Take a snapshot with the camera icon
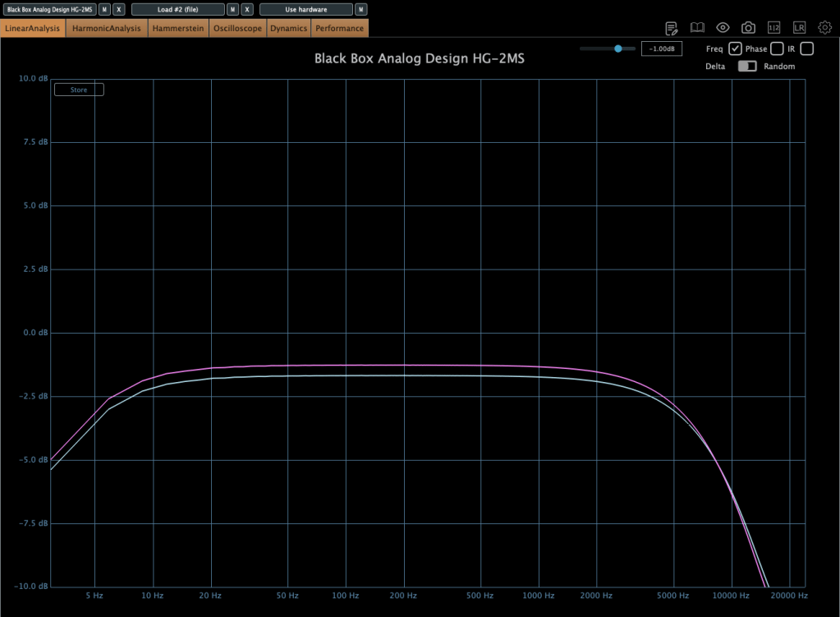The image size is (840, 617). coord(748,28)
